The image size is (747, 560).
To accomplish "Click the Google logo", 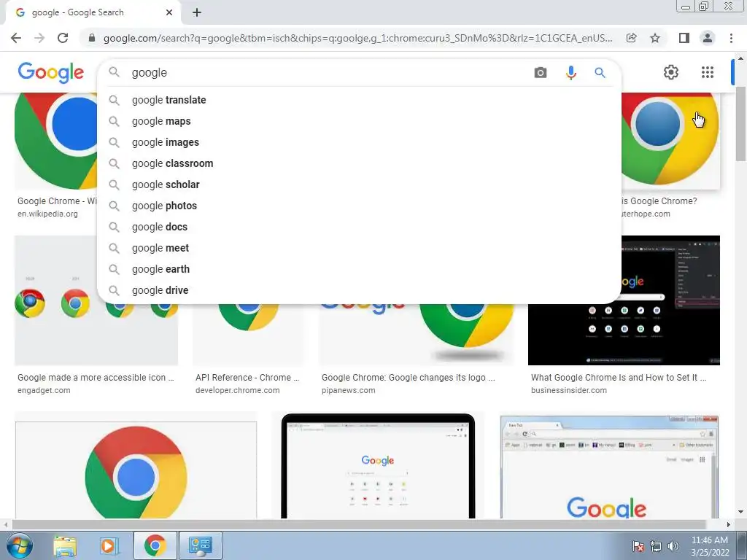I will click(x=51, y=72).
